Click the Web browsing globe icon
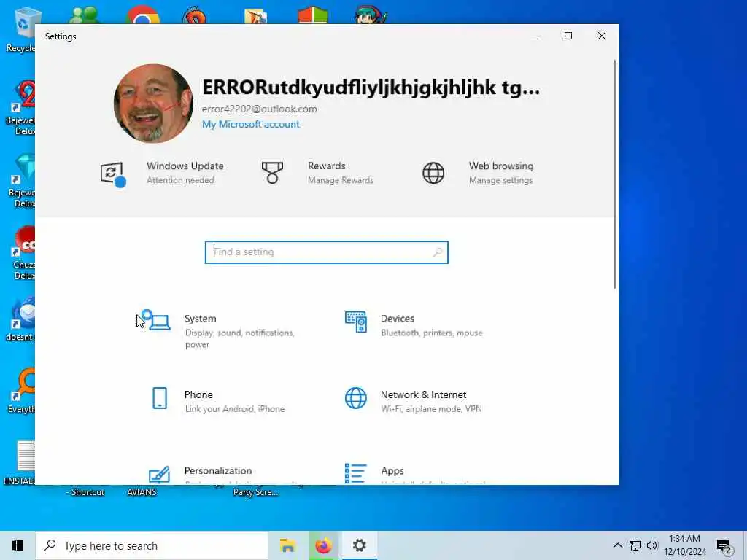The image size is (747, 560). point(433,173)
